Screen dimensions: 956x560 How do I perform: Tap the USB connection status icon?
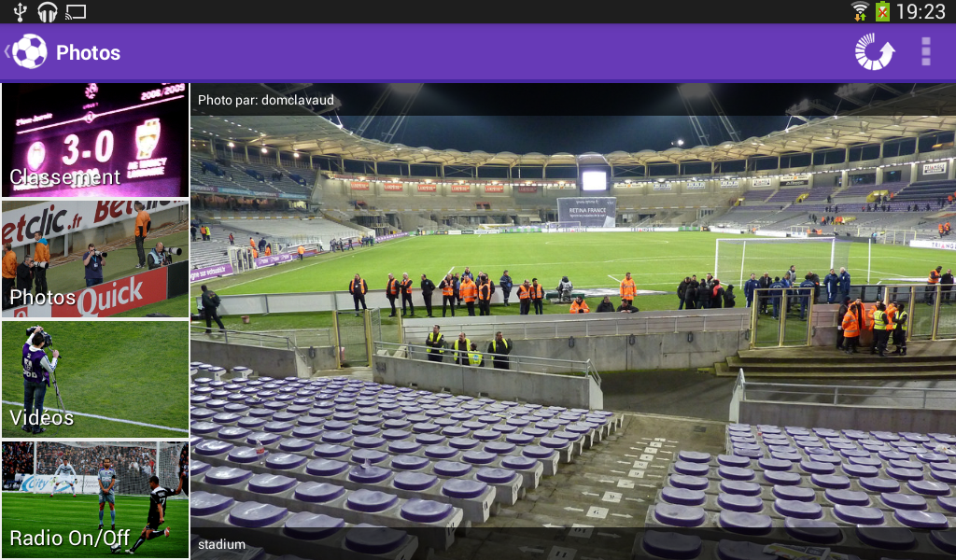20,11
